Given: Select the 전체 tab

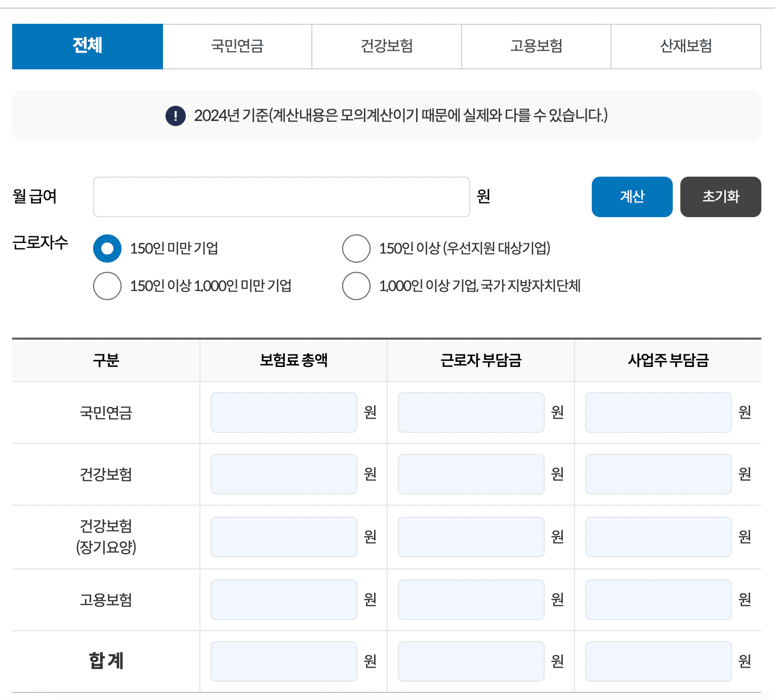Looking at the screenshot, I should coord(87,46).
